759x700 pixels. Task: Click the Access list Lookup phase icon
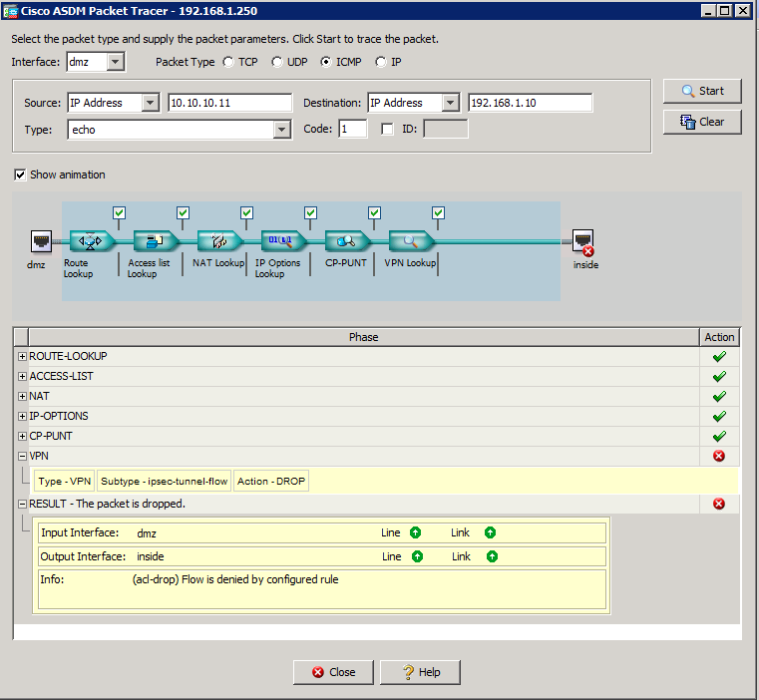155,240
